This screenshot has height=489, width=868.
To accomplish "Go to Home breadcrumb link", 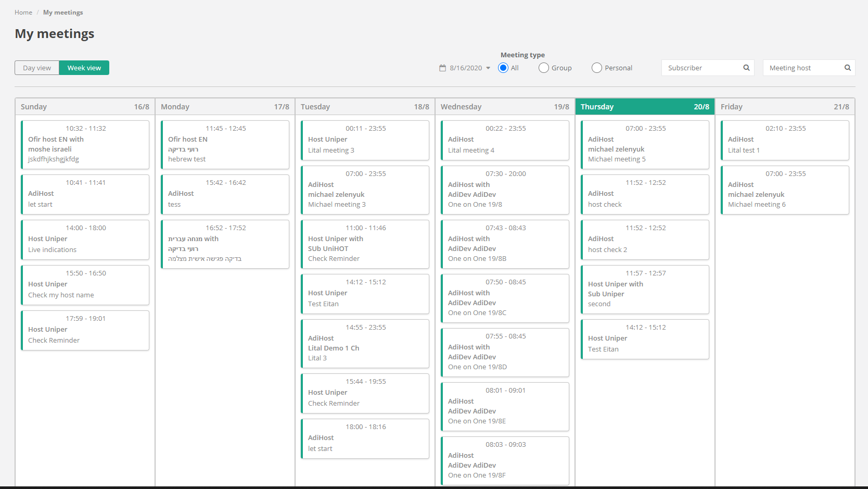I will [23, 12].
